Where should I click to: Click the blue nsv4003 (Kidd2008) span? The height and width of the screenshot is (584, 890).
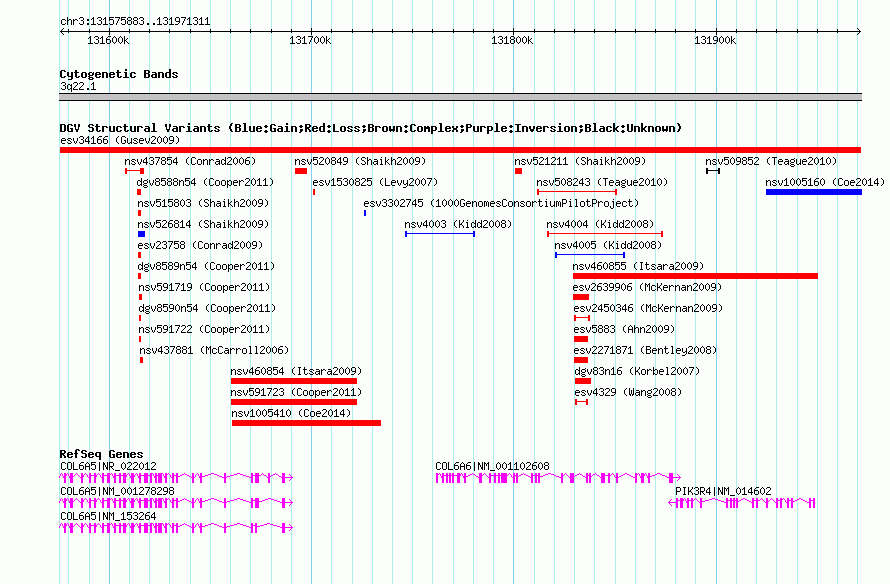click(440, 234)
